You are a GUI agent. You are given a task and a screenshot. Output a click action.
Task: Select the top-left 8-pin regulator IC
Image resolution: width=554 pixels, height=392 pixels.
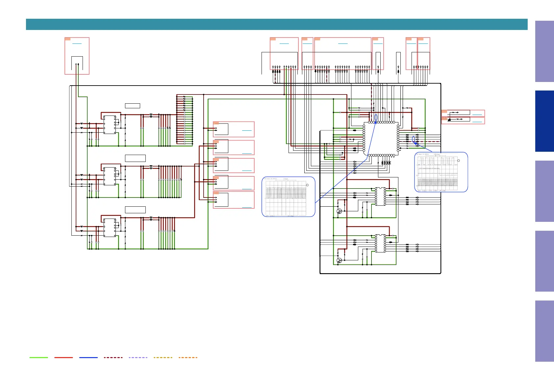tap(110, 124)
